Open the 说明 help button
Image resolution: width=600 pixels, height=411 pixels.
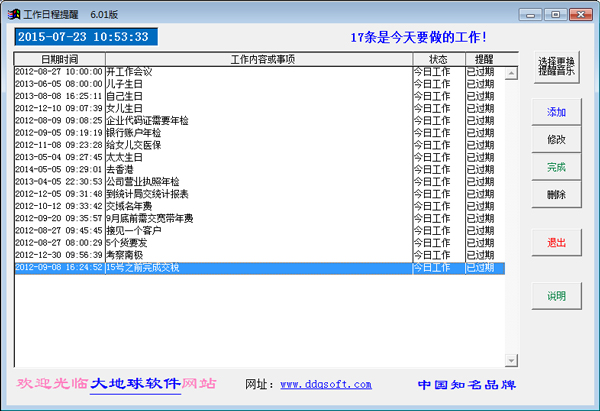(556, 296)
